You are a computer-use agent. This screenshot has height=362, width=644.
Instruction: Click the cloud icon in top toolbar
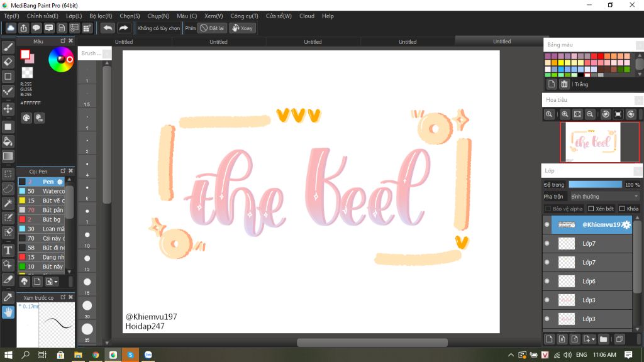point(11,28)
